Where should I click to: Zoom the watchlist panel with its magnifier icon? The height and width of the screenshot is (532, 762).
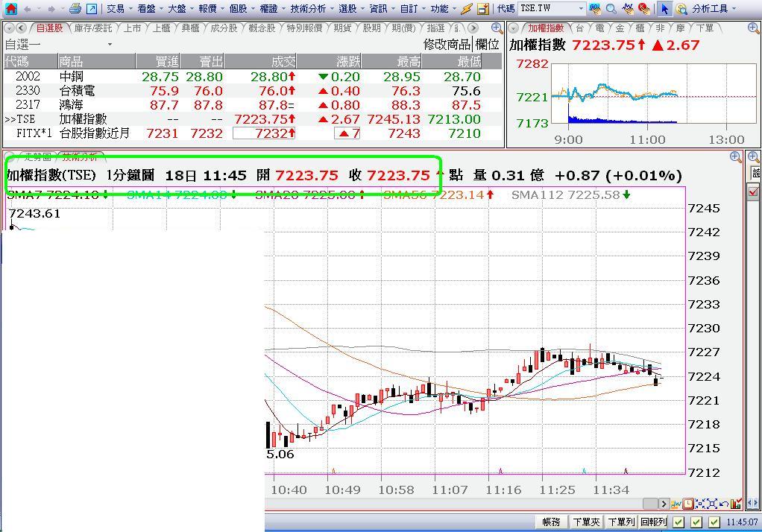pos(497,28)
